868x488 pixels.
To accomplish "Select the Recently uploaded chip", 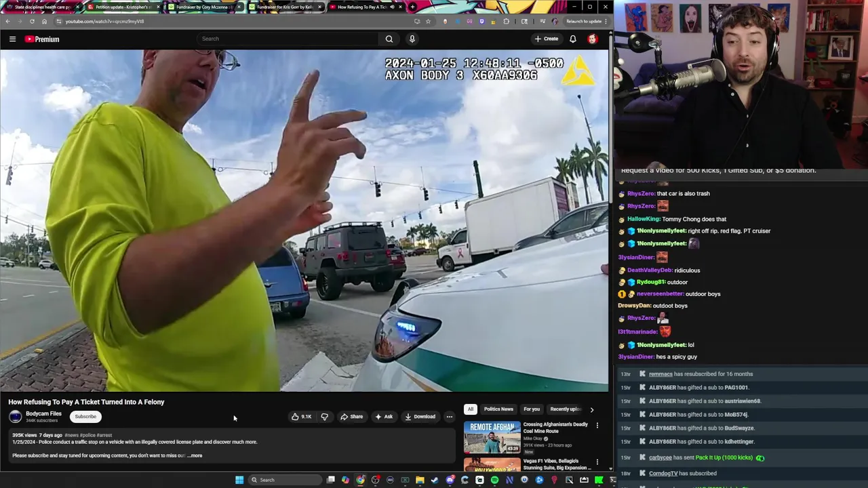I will (565, 409).
